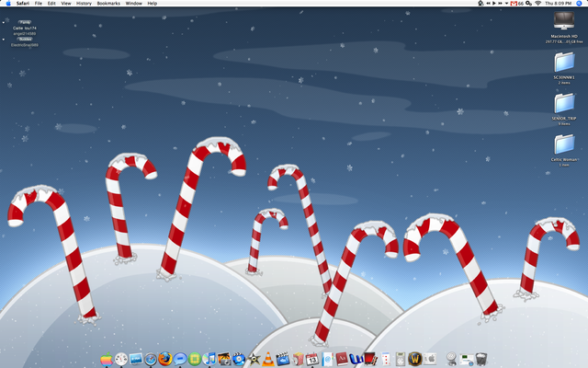Open the blue Spotlight search icon

tap(579, 3)
